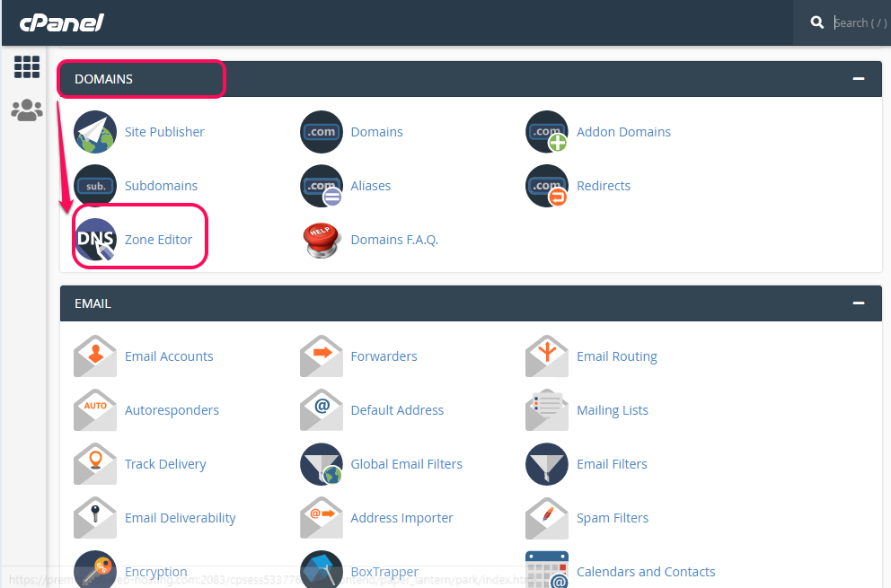Click the Addon Domains plus icon

(x=547, y=132)
